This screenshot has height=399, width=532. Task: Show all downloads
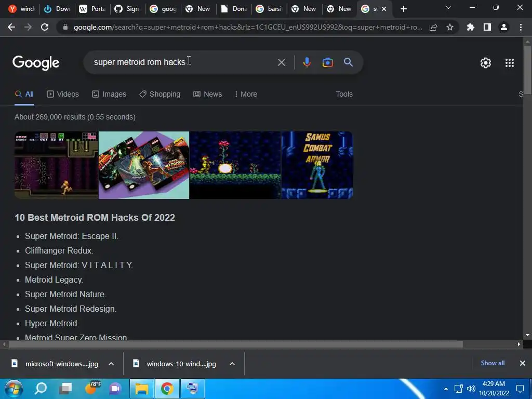click(493, 363)
